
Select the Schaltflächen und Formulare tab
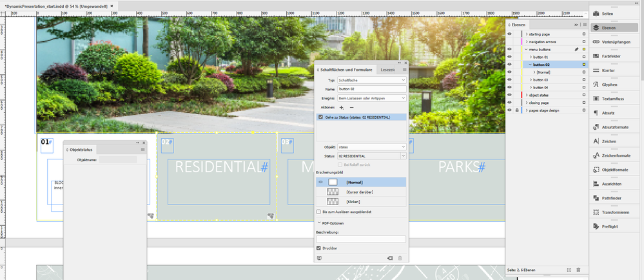345,70
